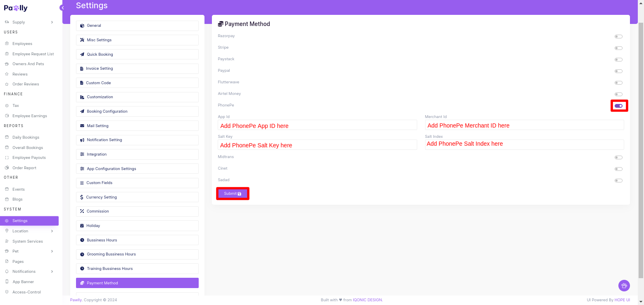
Task: Enable the Razorpay toggle
Action: [618, 37]
